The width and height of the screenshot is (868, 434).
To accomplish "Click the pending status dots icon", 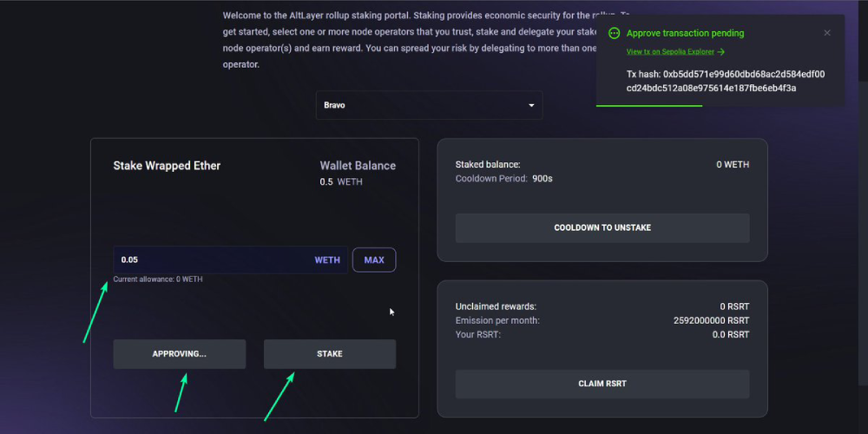I will pos(614,33).
